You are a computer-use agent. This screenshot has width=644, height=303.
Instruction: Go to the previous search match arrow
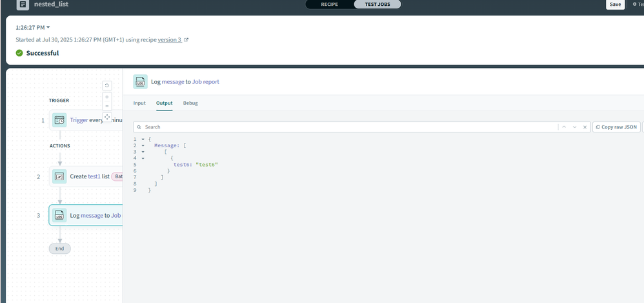(x=564, y=127)
